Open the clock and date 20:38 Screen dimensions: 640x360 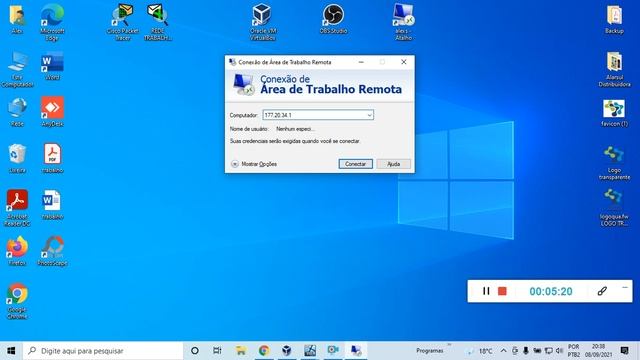598,350
